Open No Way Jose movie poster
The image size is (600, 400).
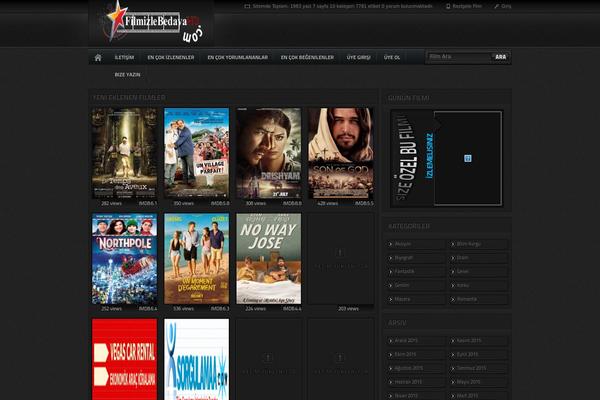(x=269, y=259)
